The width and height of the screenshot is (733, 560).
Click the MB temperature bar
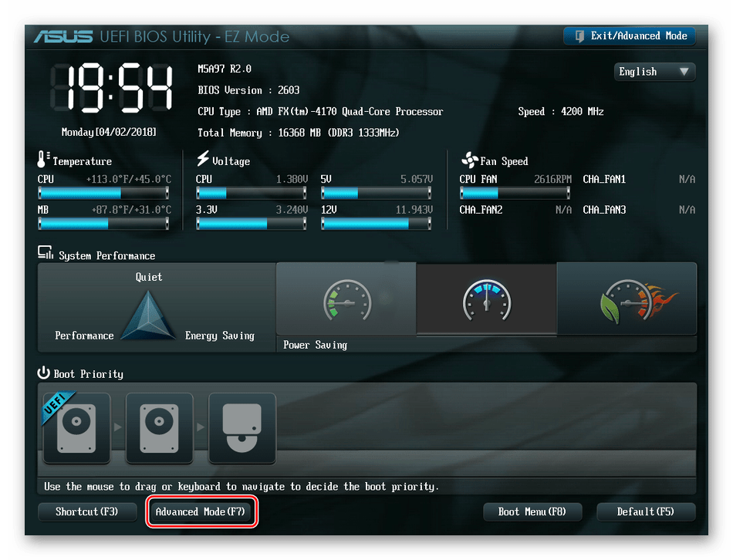(103, 224)
